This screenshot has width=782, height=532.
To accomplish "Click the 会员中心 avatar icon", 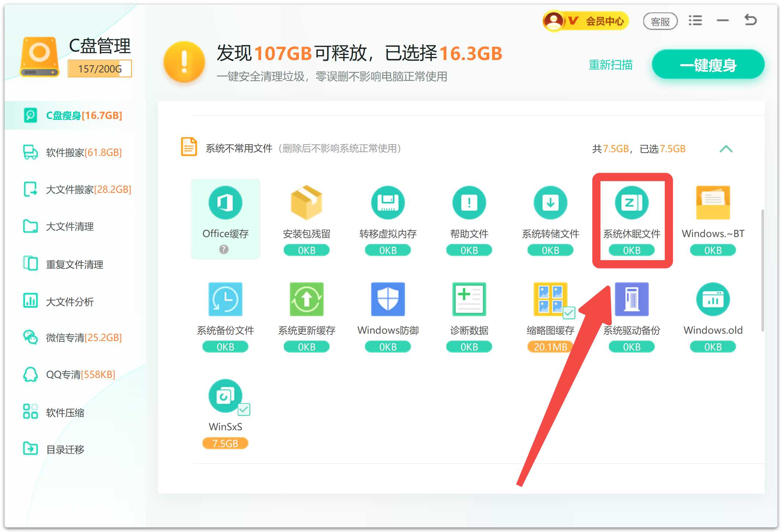I will (554, 20).
